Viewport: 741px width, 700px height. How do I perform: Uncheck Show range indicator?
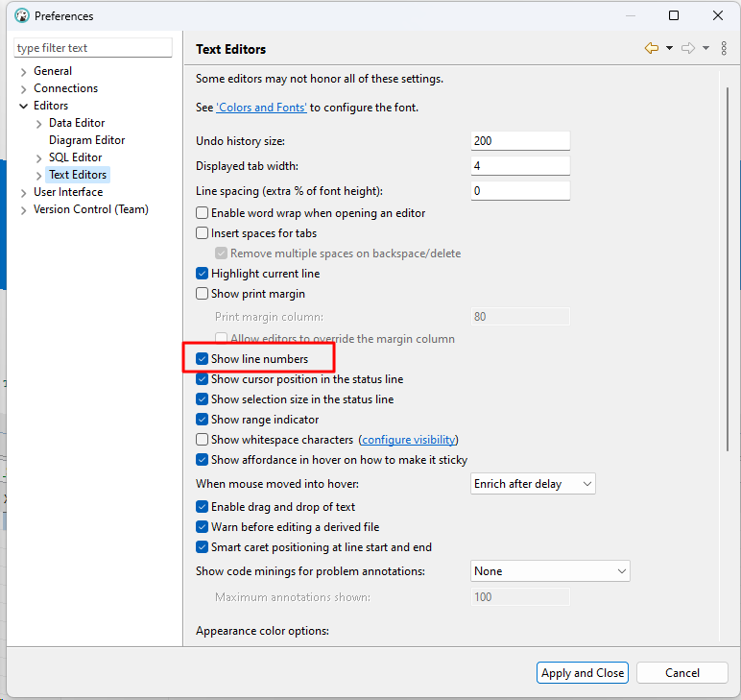click(x=202, y=420)
